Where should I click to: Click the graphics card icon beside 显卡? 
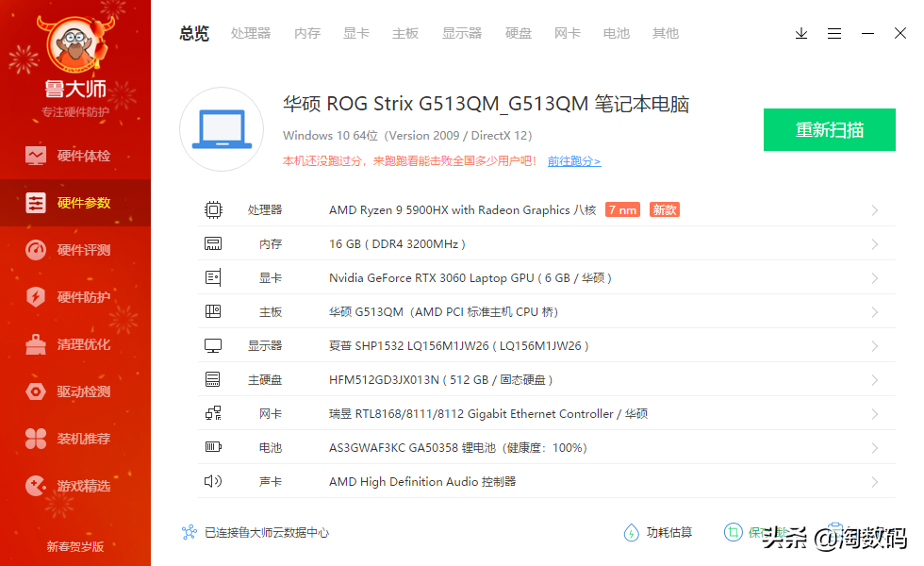click(x=213, y=277)
